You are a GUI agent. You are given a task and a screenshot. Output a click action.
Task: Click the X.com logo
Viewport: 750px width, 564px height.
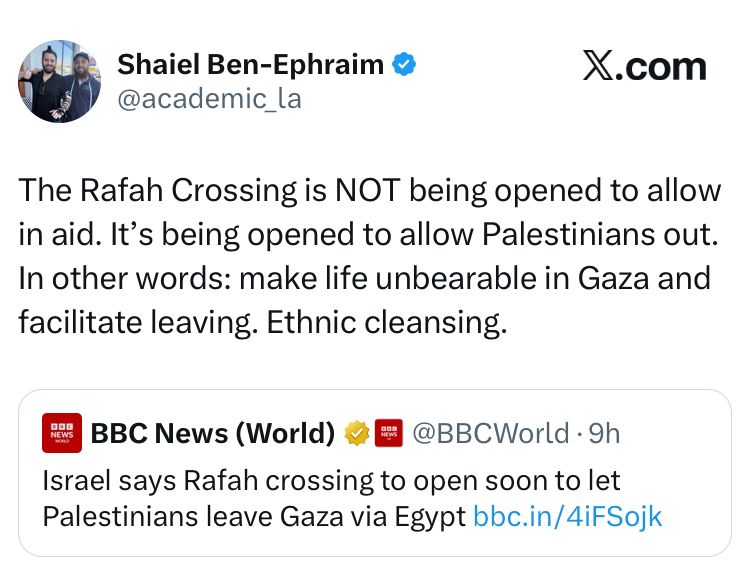click(645, 67)
